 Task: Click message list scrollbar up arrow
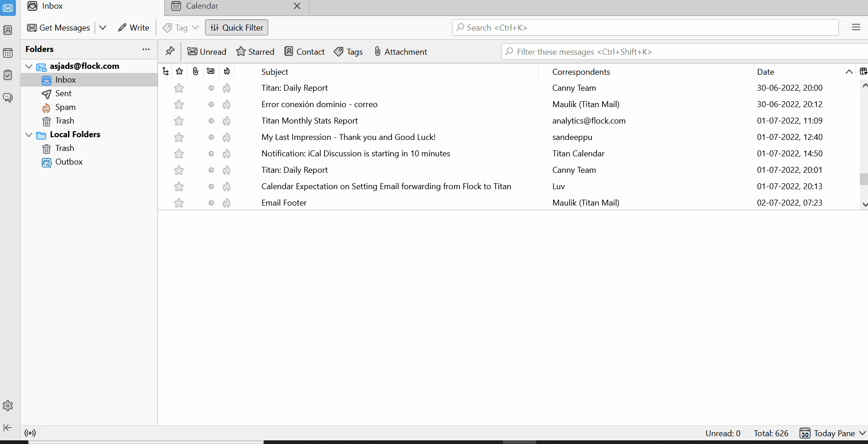(864, 85)
